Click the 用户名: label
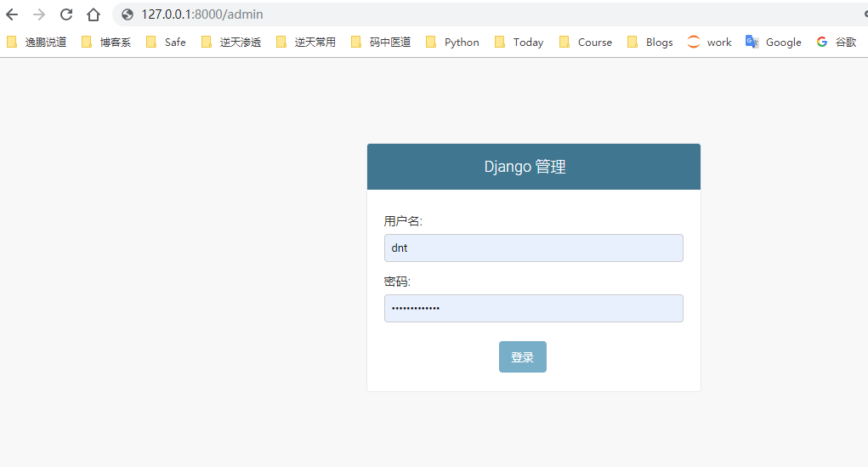The image size is (868, 467). 403,221
